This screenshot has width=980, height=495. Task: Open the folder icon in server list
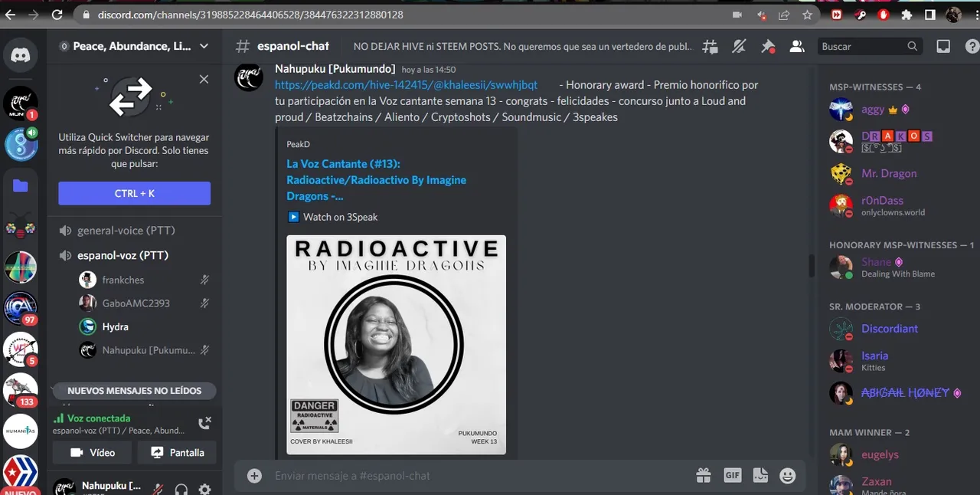point(21,185)
